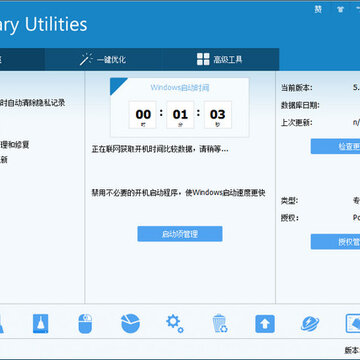Open the mouse context menu manager icon
The width and height of the screenshot is (360, 360).
click(85, 324)
